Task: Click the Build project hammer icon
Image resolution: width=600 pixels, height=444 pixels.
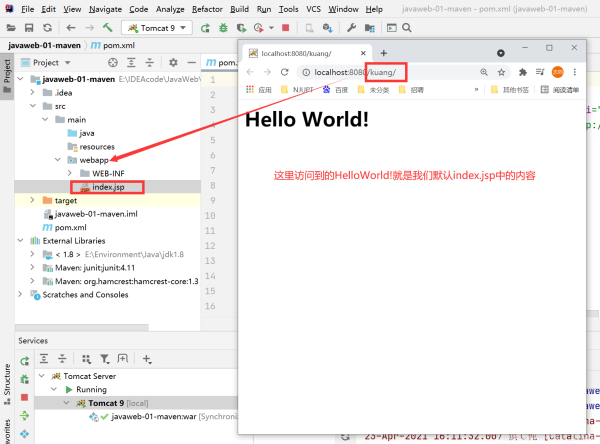Action: pos(107,27)
